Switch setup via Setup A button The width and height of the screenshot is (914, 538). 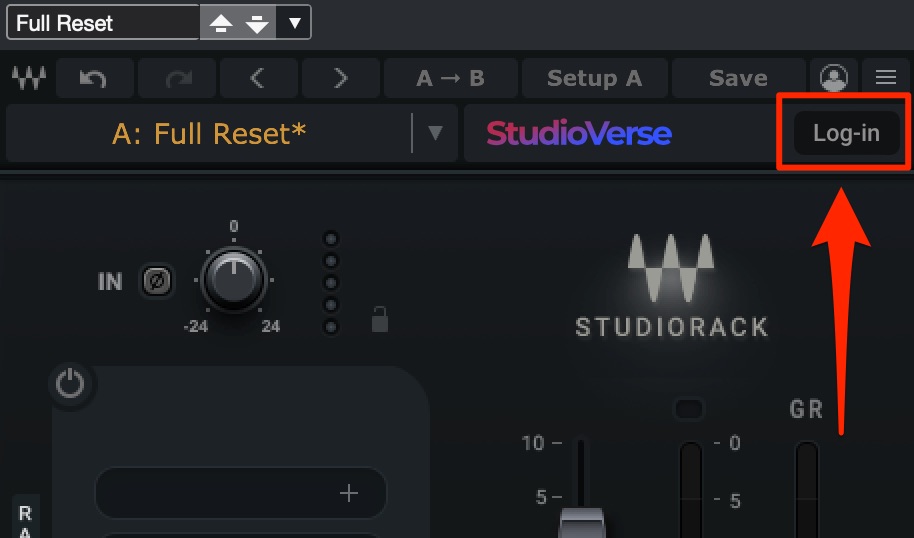click(594, 78)
